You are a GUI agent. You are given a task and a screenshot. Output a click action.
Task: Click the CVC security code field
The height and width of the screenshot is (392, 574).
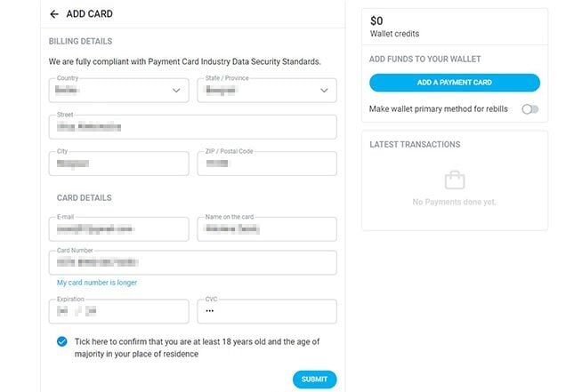266,312
